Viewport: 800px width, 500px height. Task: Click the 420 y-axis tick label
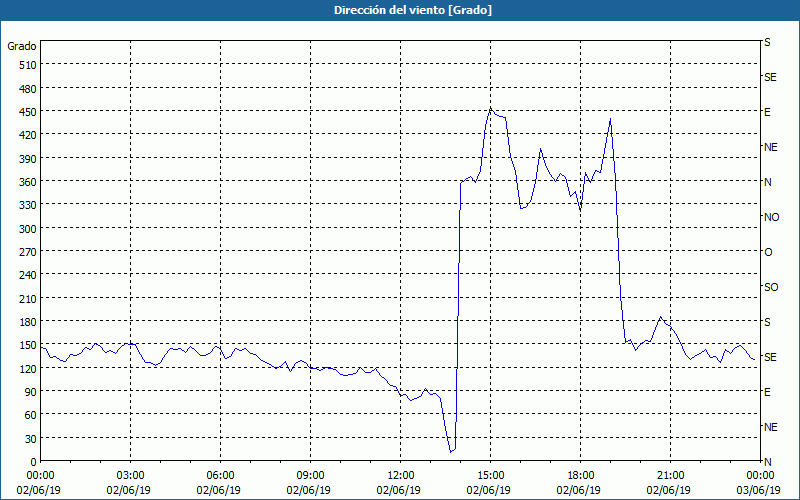tap(28, 135)
